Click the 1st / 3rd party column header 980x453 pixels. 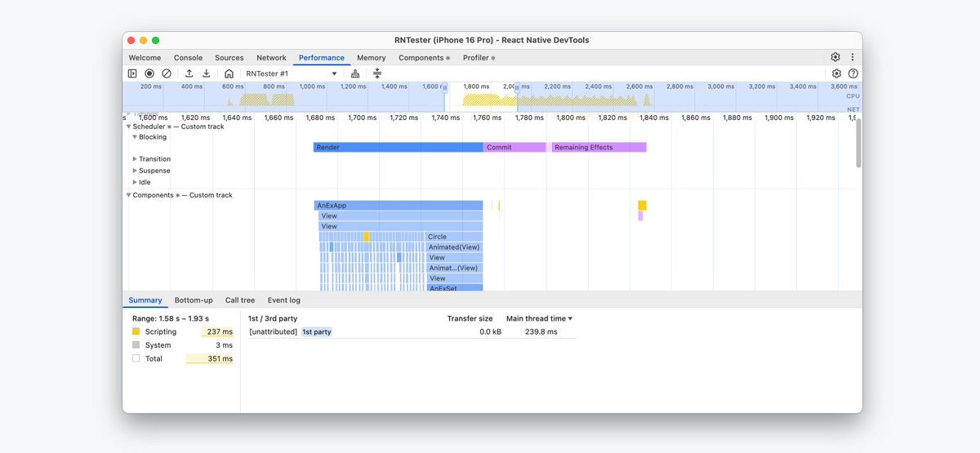coord(273,318)
